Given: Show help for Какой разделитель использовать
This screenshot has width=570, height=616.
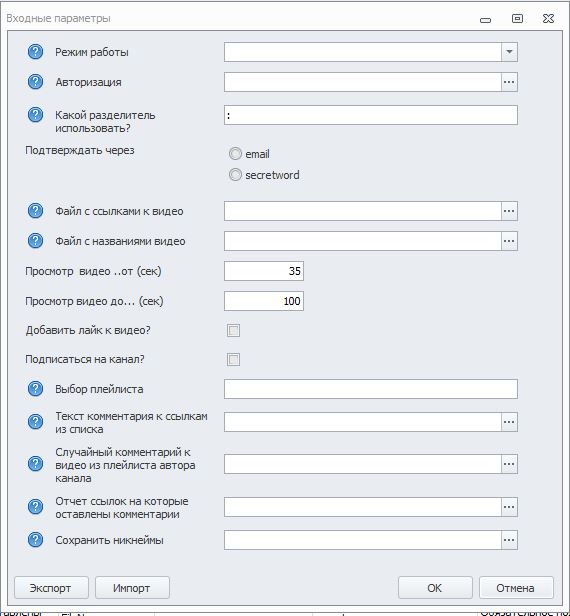Looking at the screenshot, I should pos(35,115).
